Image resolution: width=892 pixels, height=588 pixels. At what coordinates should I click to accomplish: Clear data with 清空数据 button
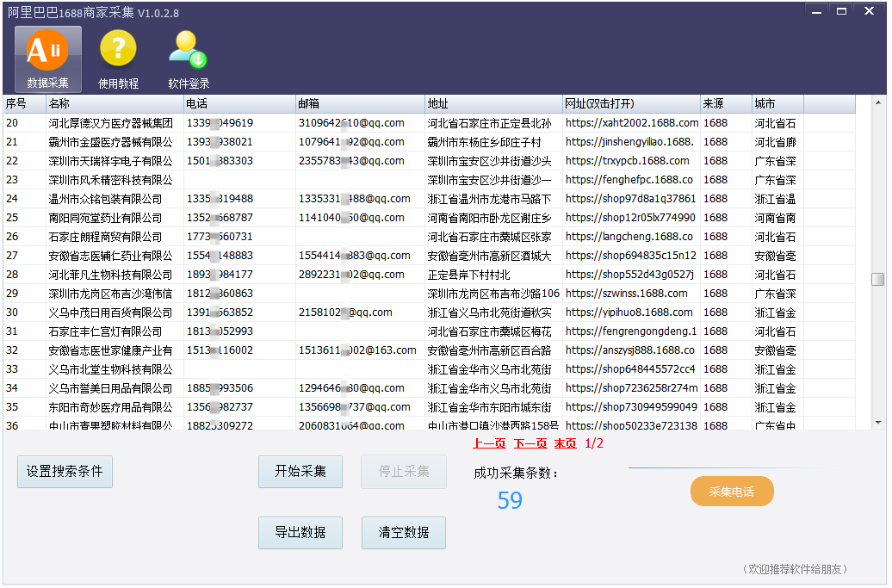click(404, 533)
